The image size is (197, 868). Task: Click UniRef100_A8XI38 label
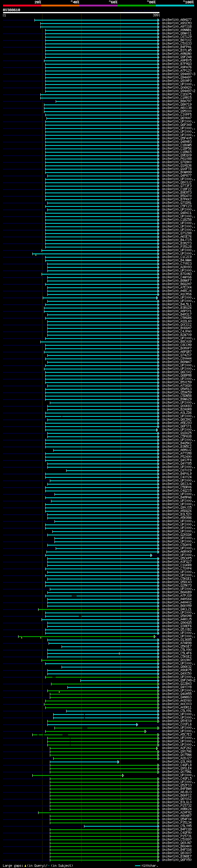(x=176, y=108)
